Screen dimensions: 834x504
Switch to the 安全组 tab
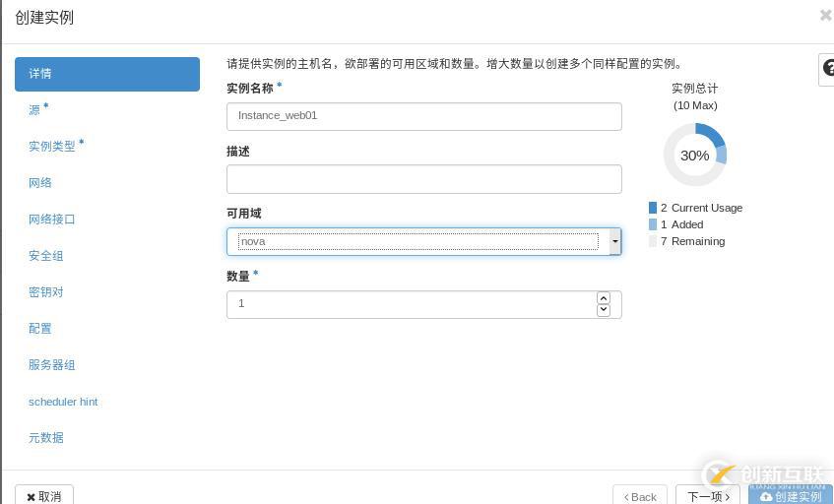45,256
